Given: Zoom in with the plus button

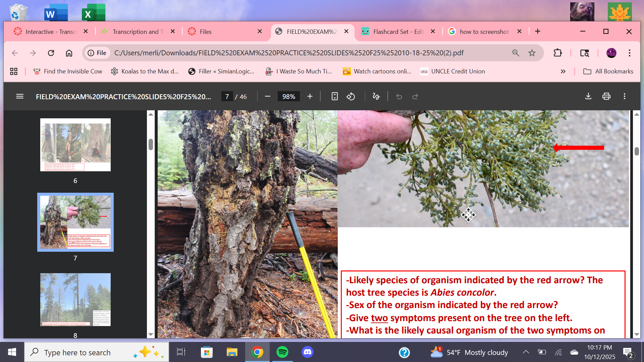Looking at the screenshot, I should tap(310, 97).
